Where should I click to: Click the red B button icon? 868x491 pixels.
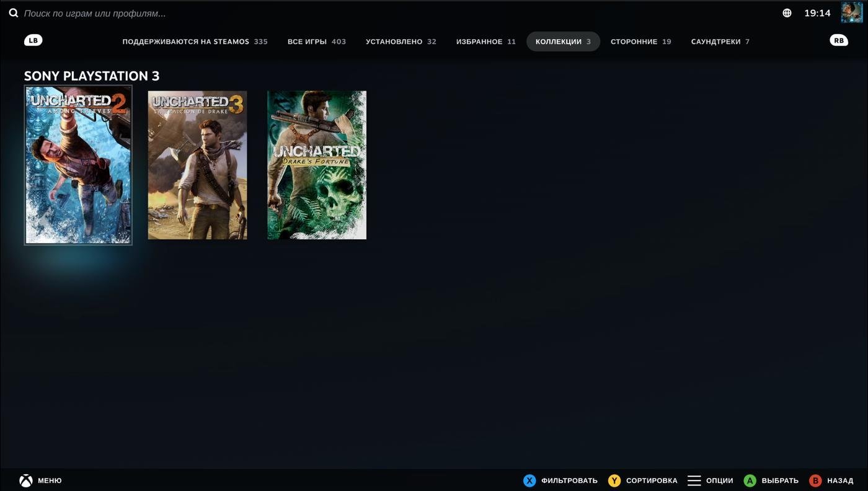(815, 480)
